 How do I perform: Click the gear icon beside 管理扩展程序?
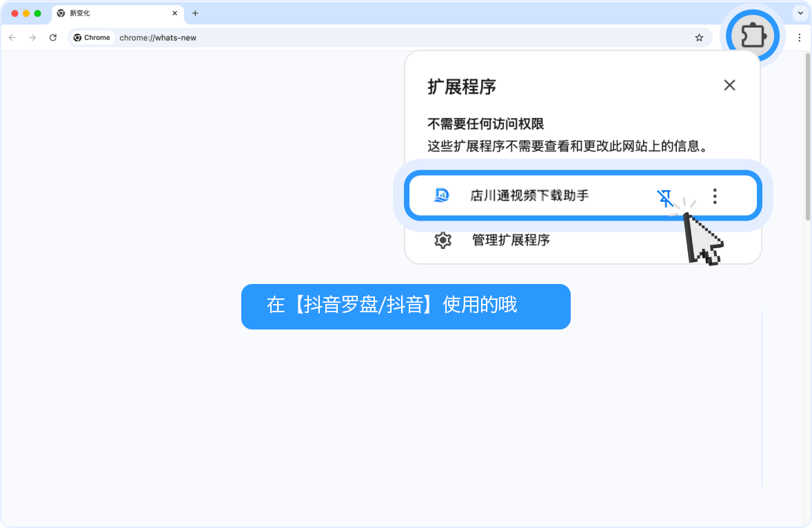click(443, 240)
